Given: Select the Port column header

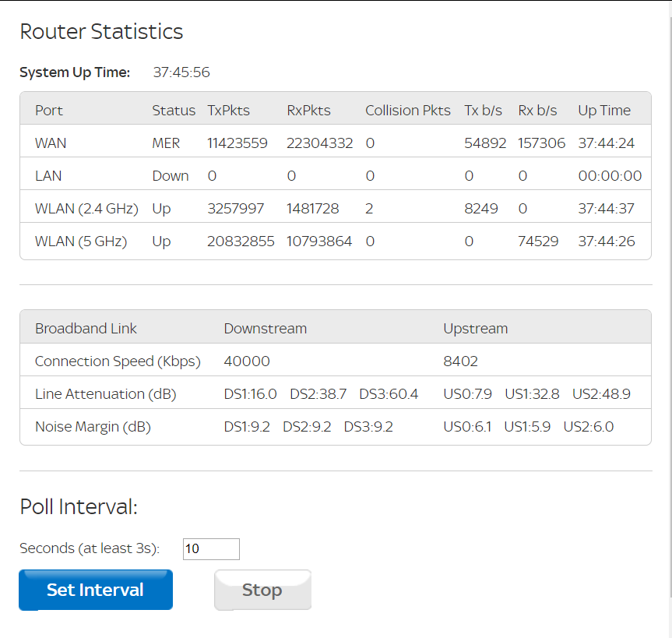Looking at the screenshot, I should [x=48, y=110].
